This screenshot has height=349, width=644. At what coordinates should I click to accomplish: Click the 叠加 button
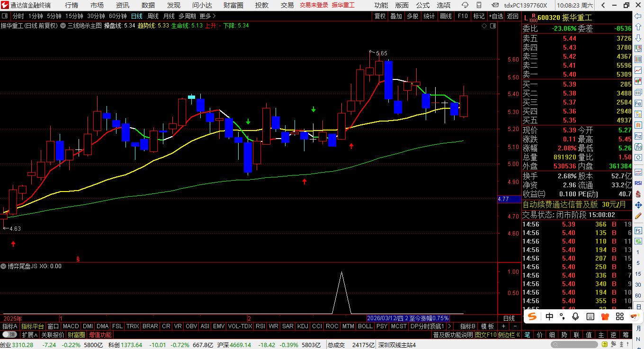tap(396, 16)
